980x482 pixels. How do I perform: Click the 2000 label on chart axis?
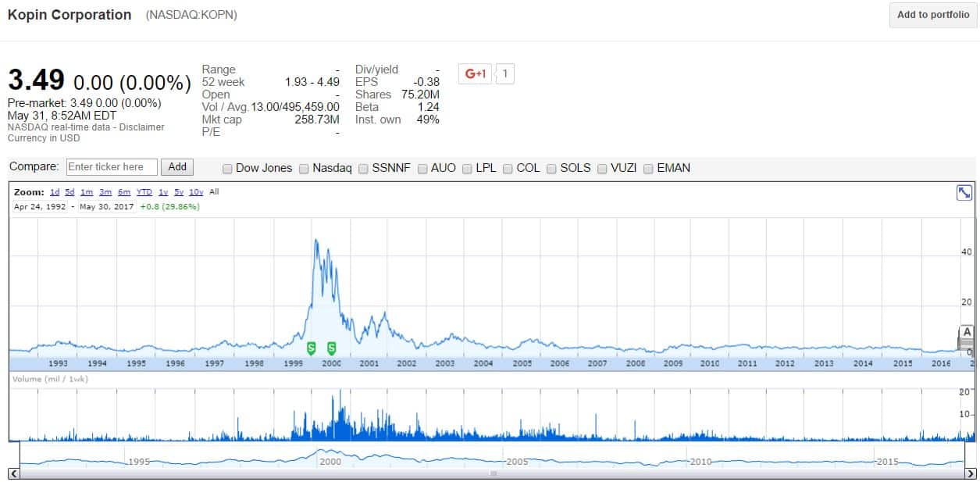[331, 363]
